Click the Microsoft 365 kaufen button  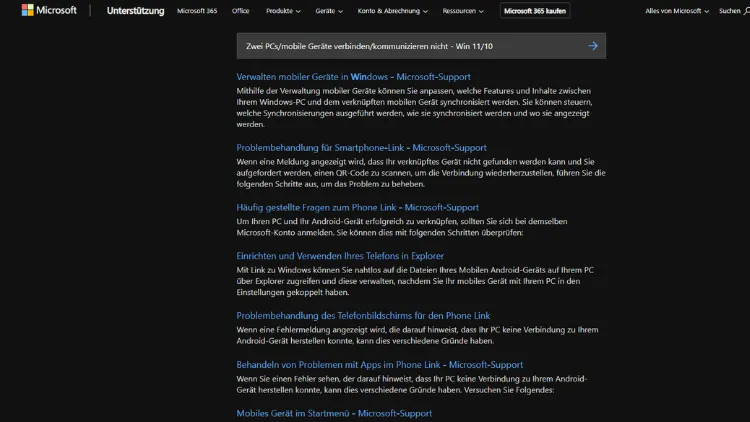pos(535,11)
